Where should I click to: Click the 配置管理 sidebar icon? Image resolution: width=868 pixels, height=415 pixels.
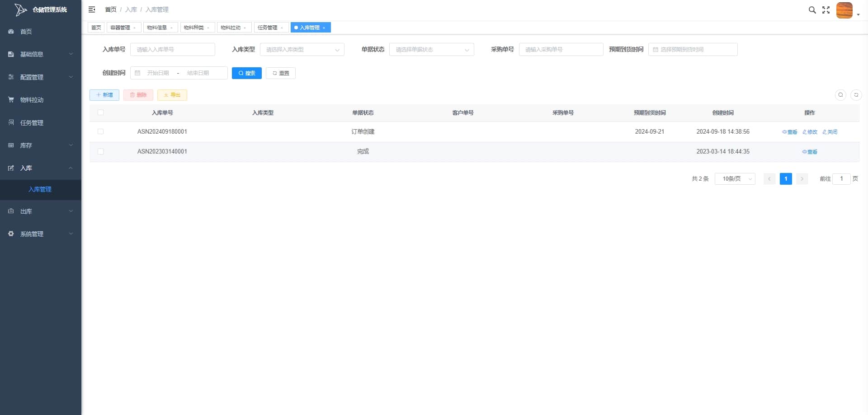[11, 77]
